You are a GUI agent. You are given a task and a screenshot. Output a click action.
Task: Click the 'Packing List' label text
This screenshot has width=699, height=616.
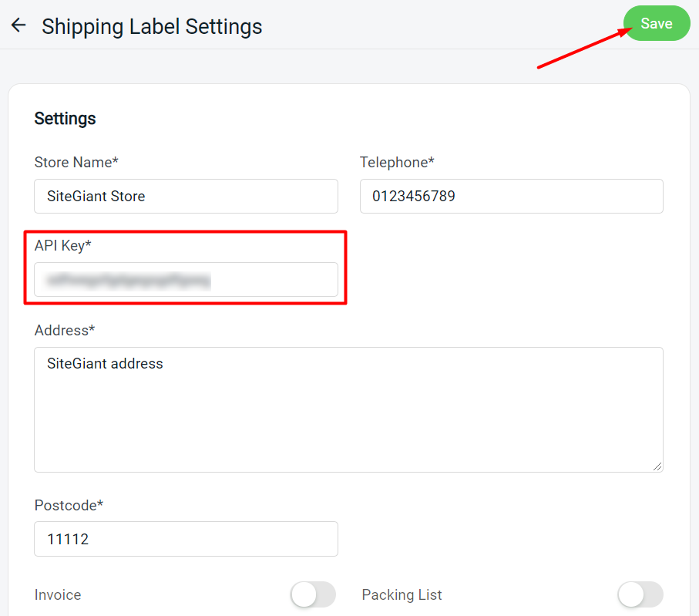[402, 595]
